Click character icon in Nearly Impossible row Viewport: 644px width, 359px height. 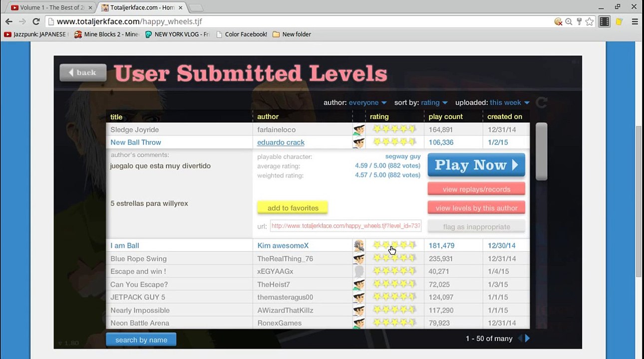pyautogui.click(x=359, y=310)
